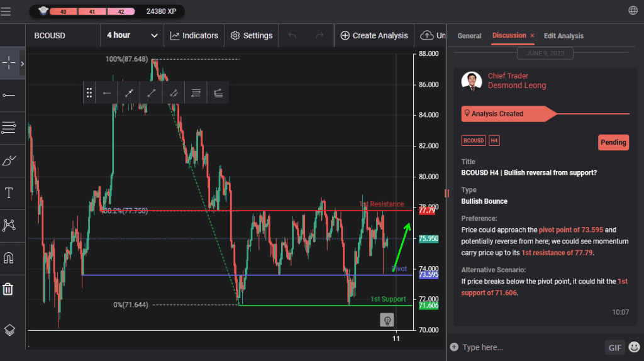Select the crosshair cursor tool

[9, 64]
